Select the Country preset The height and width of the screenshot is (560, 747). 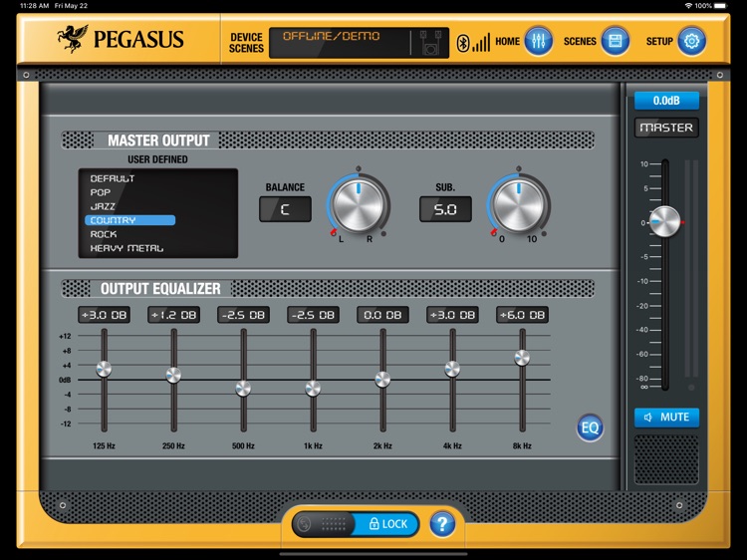tap(130, 220)
